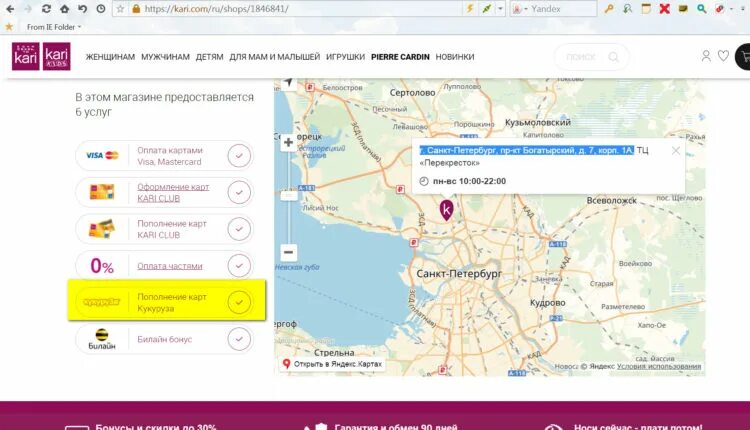The image size is (750, 430).
Task: Expand the From IE Folder bookmarks
Action: click(54, 27)
